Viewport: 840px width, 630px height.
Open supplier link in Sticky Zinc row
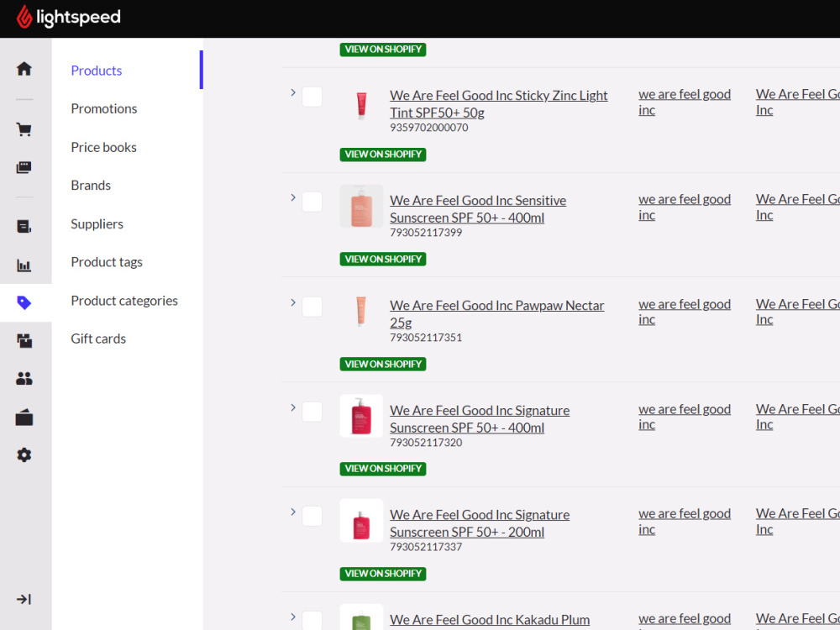point(797,102)
